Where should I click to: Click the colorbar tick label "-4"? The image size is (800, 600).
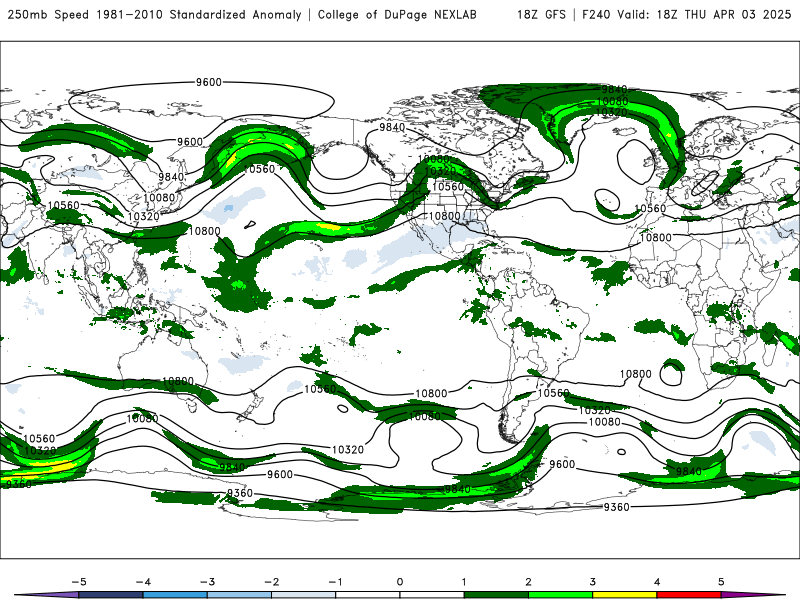point(143,582)
